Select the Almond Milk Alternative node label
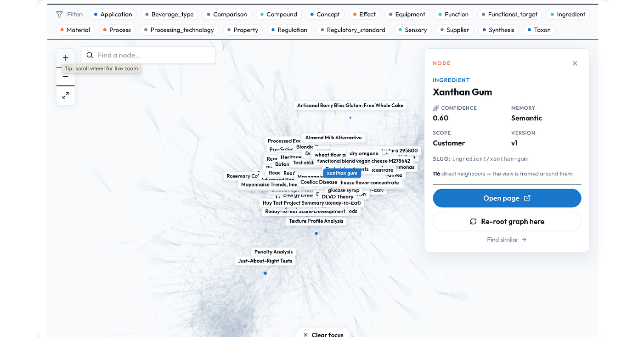Screen dimensions: 644x337 click(333, 137)
